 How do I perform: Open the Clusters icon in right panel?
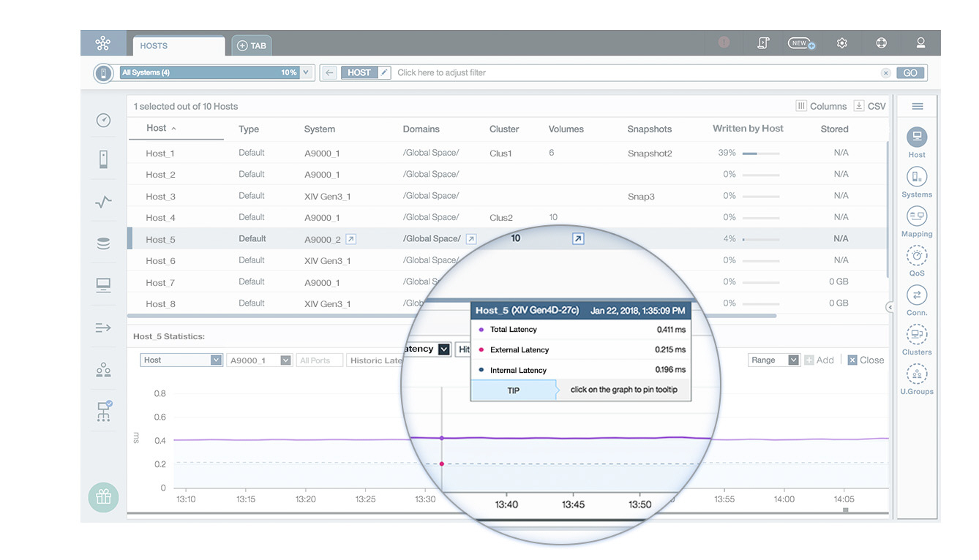coord(917,335)
